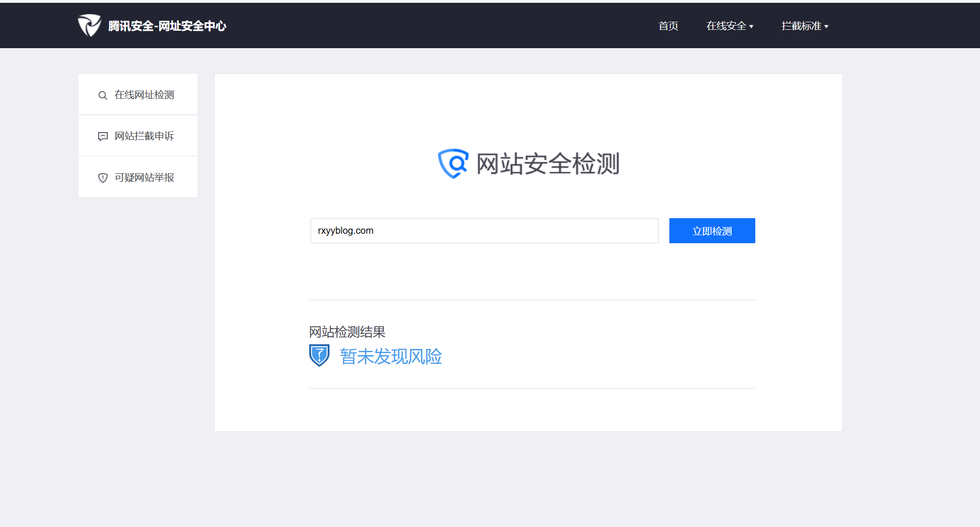Click the message bubble icon in the sidebar

pos(102,136)
